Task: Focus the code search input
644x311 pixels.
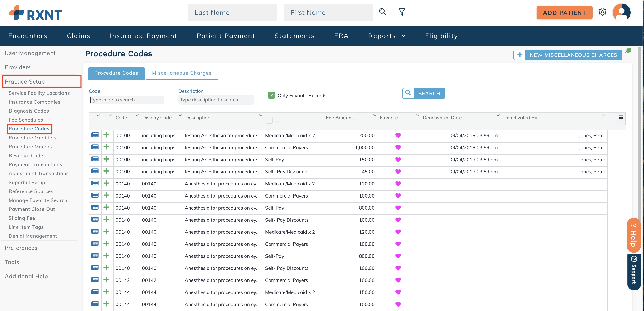Action: 127,100
